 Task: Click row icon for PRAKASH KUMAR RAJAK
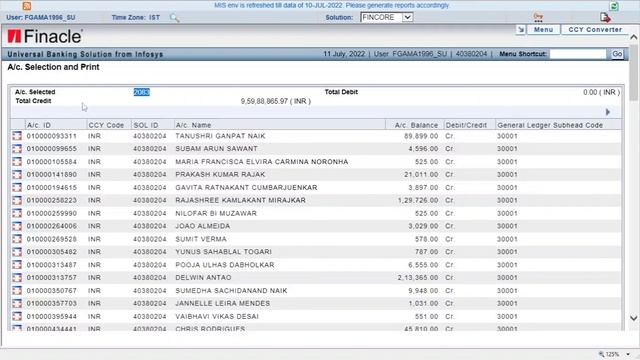tap(17, 174)
